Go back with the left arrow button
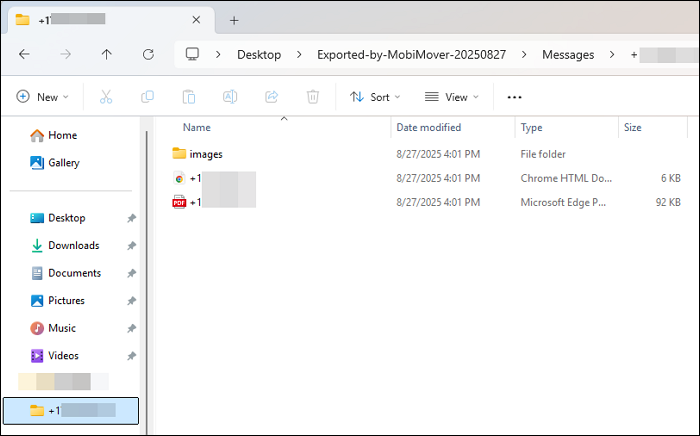The height and width of the screenshot is (436, 700). tap(24, 54)
